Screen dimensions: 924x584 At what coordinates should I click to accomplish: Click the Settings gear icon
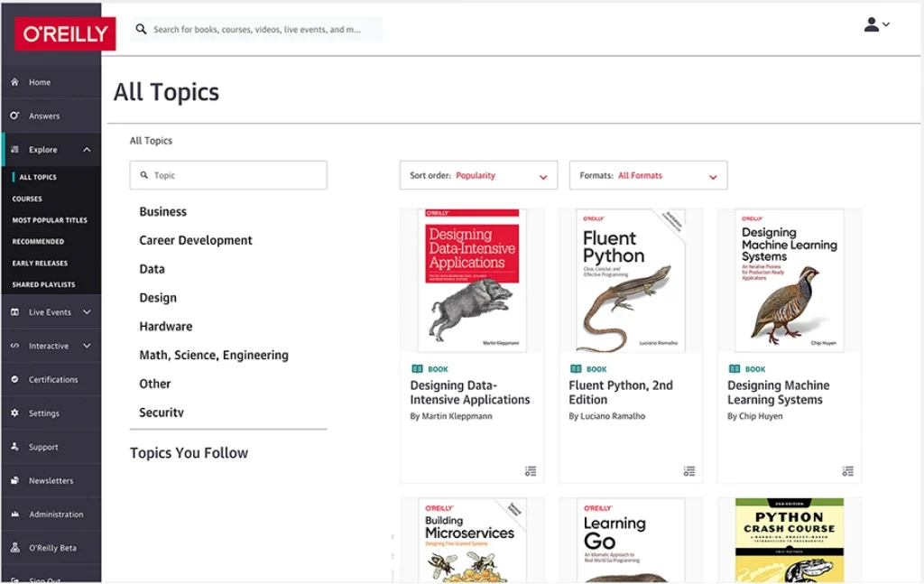(14, 413)
